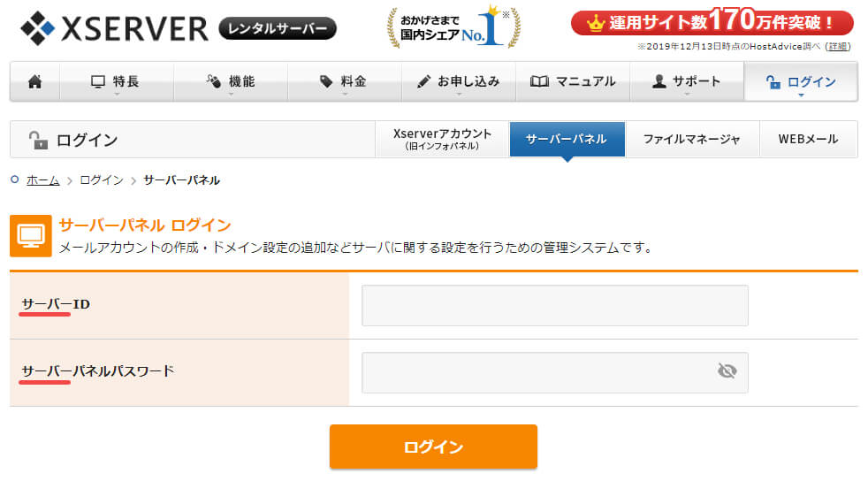Open the サポート menu

click(686, 81)
